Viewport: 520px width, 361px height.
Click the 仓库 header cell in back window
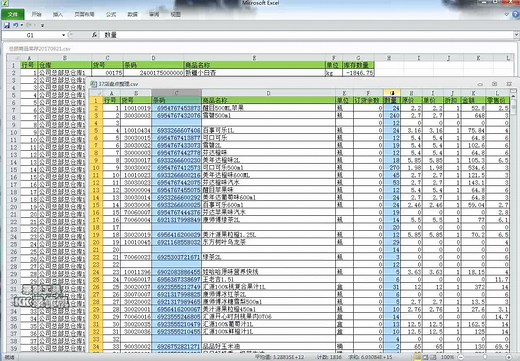65,65
